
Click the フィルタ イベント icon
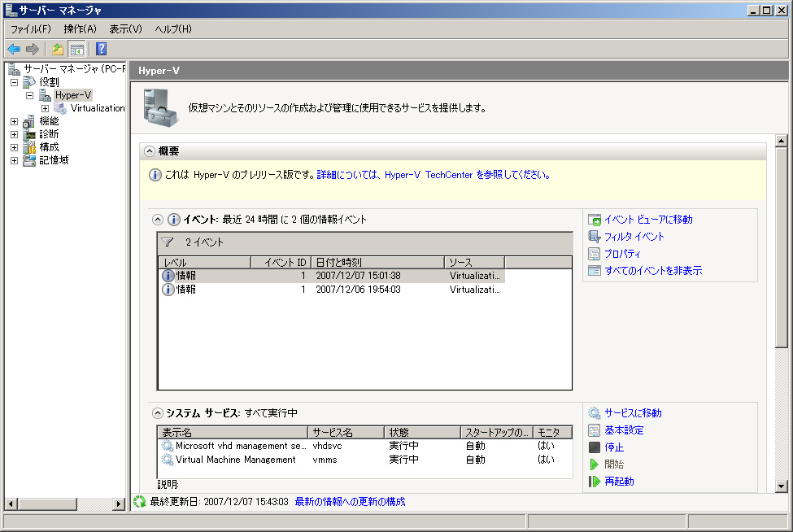(595, 237)
